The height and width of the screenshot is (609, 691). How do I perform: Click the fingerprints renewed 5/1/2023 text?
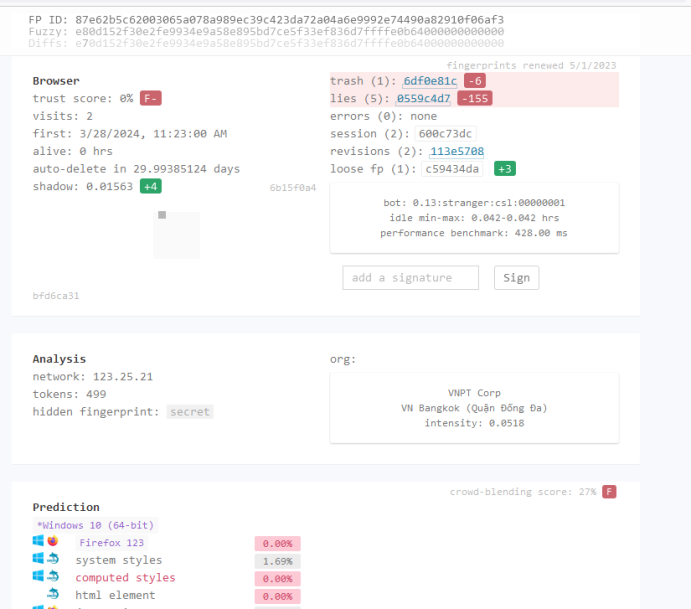tap(531, 66)
